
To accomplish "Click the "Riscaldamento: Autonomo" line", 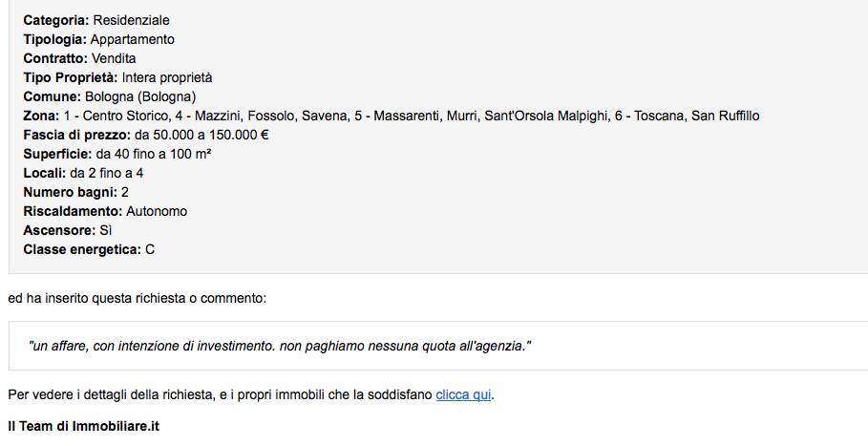I will coord(105,211).
